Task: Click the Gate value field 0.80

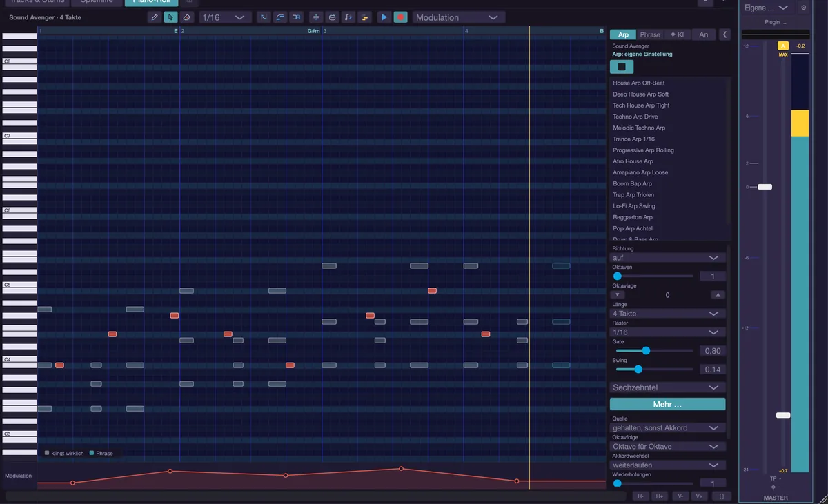Action: (x=713, y=351)
